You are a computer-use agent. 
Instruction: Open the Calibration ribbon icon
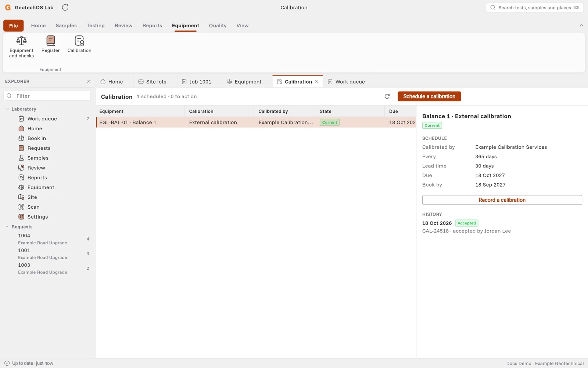[x=79, y=44]
